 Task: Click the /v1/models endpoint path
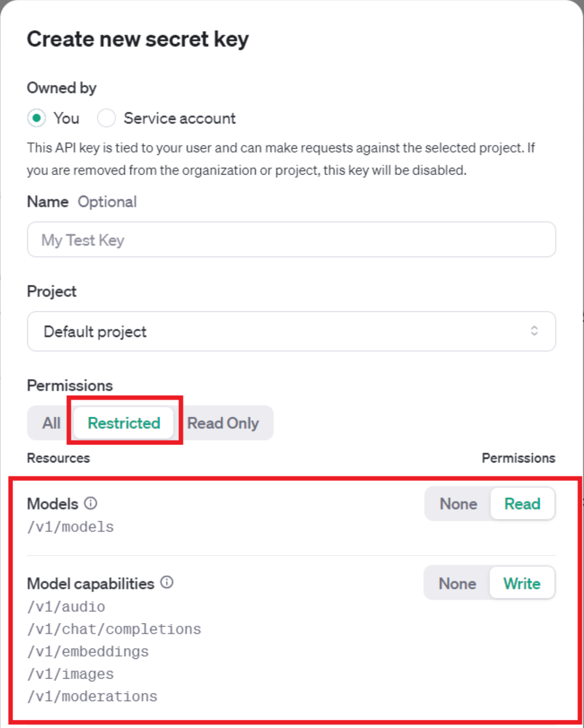pyautogui.click(x=70, y=527)
